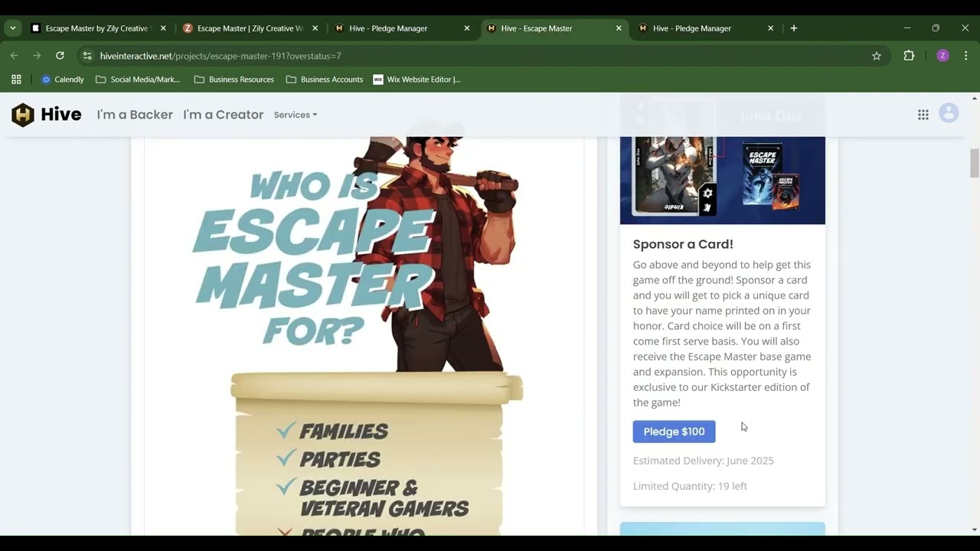Click the page vertical scrollbar thumb

(x=975, y=164)
